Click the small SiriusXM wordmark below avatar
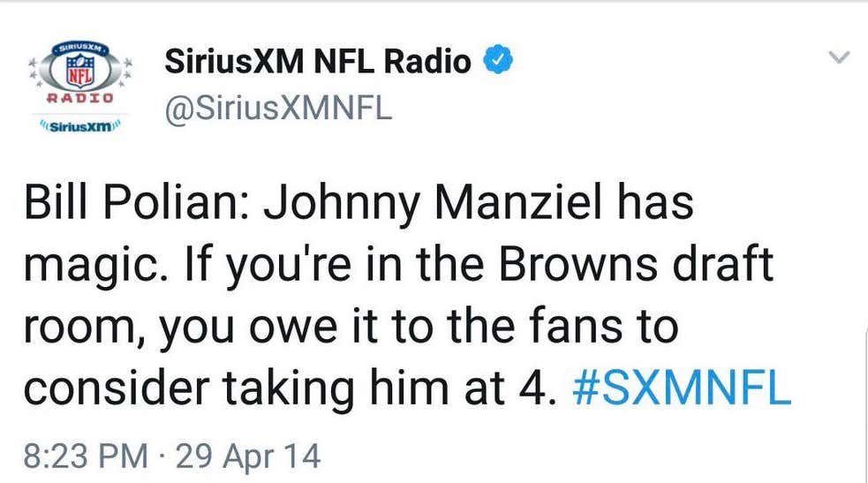868x483 pixels. tap(81, 126)
